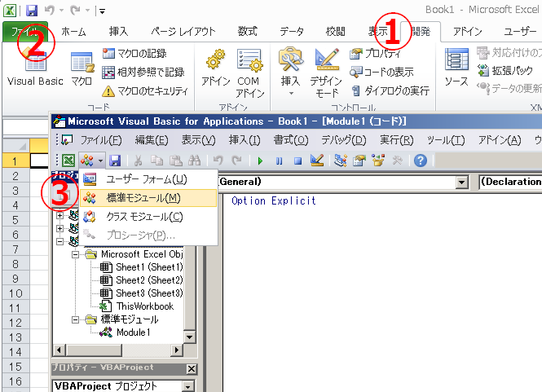Open the VBA 実行(R) menu
This screenshot has width=542, height=392.
396,140
